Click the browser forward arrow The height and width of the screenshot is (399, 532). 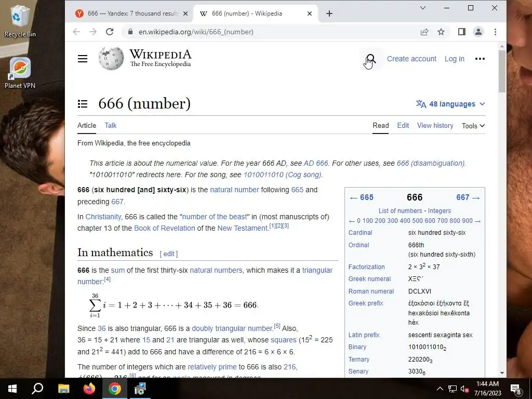click(x=93, y=32)
